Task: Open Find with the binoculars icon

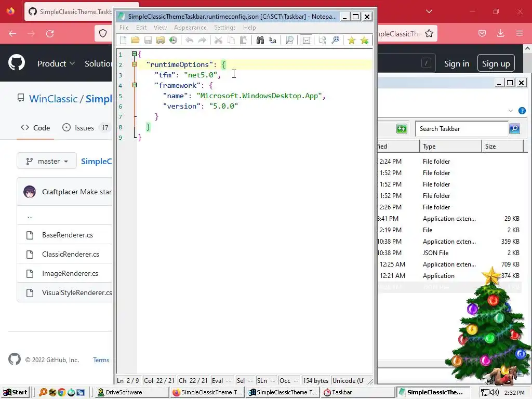Action: 260,41
